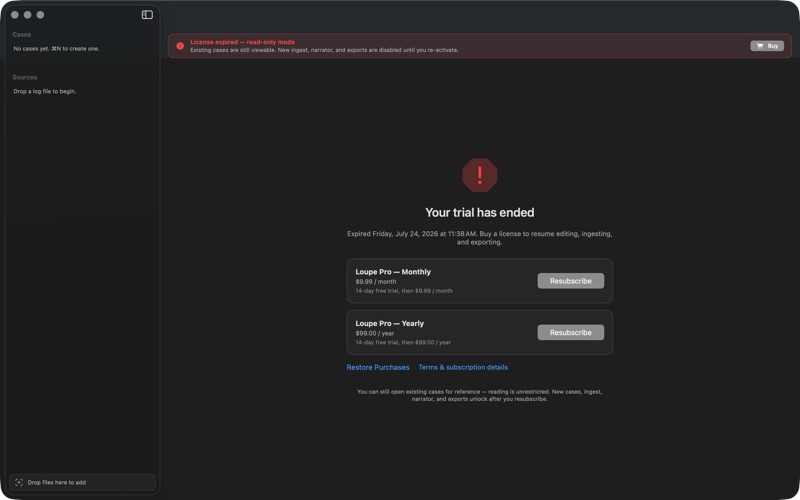The height and width of the screenshot is (500, 800).
Task: Click the Buy button in the banner
Action: (767, 46)
